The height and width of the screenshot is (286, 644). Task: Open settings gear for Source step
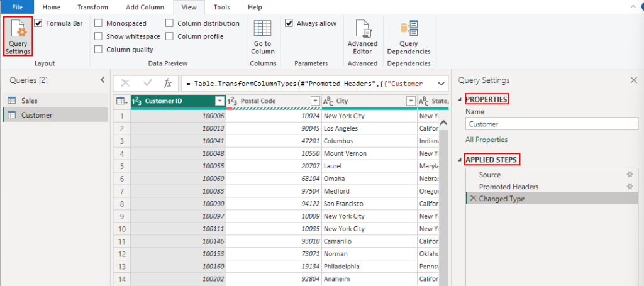click(629, 174)
